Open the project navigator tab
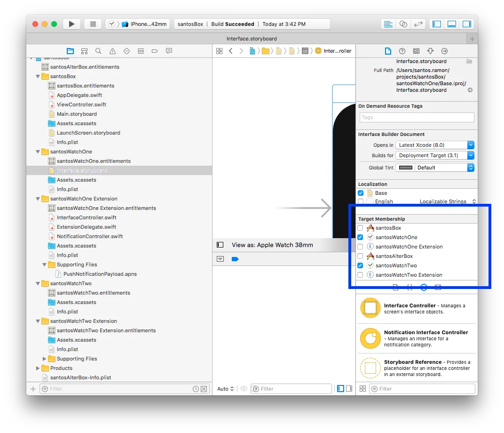This screenshot has height=433, width=504. point(70,51)
